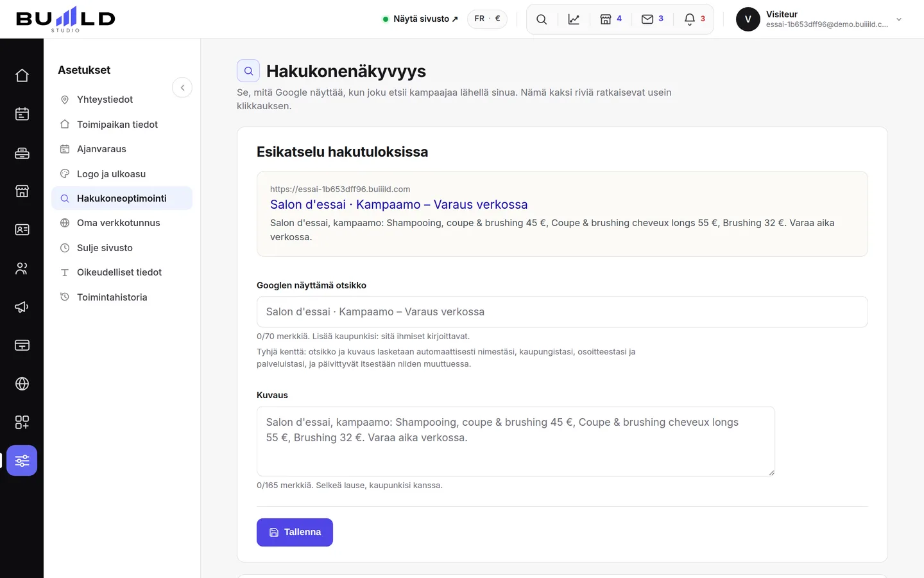Click the preview URL essai-1b653dff96.buiiild.com
The image size is (924, 578).
point(340,189)
